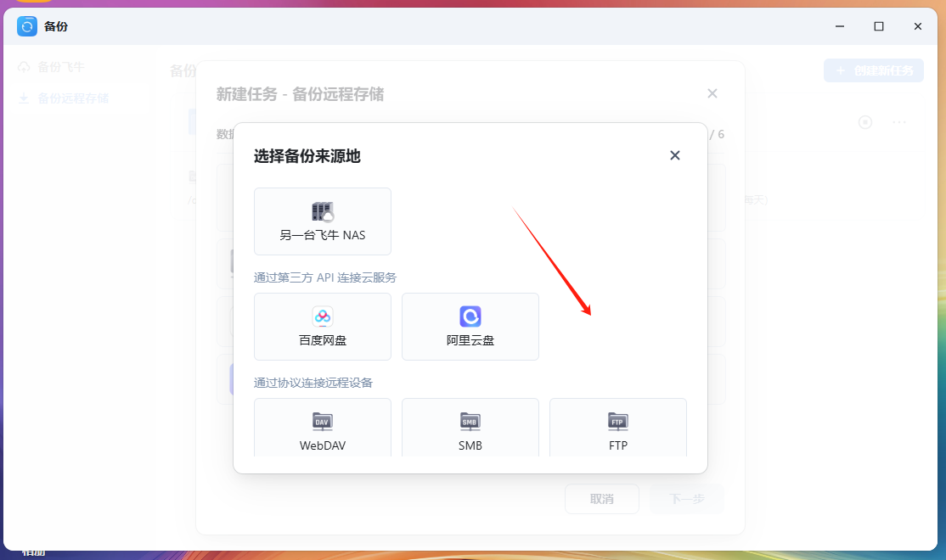Click the "新建任务 - 备份远程存储" title

300,94
